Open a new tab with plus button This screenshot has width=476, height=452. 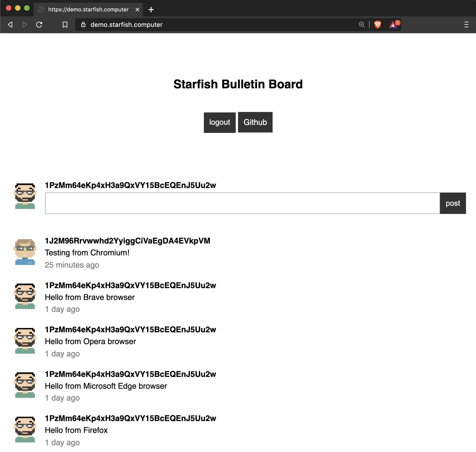[151, 10]
